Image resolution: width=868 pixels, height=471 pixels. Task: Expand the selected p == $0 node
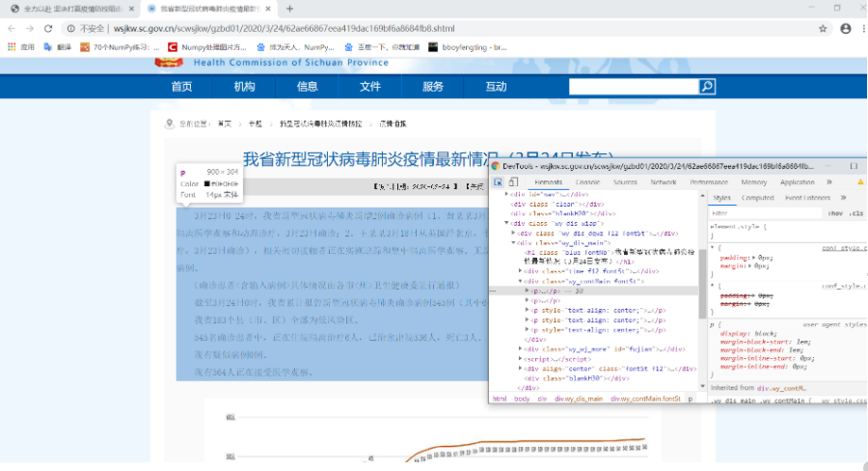(x=527, y=291)
